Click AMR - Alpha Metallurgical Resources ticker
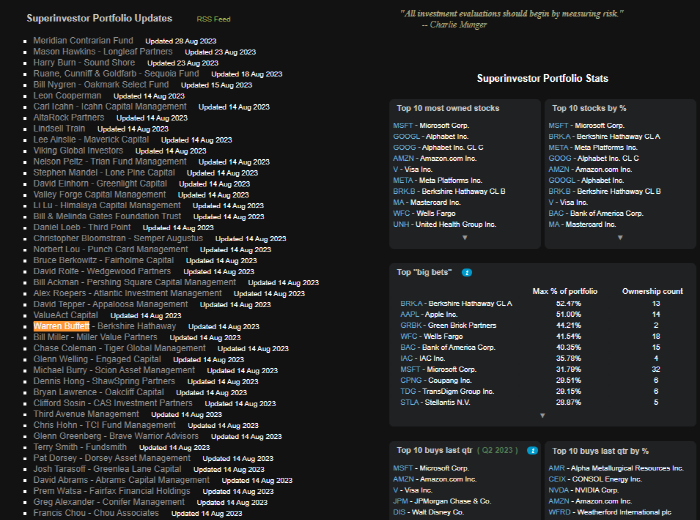 pos(557,468)
